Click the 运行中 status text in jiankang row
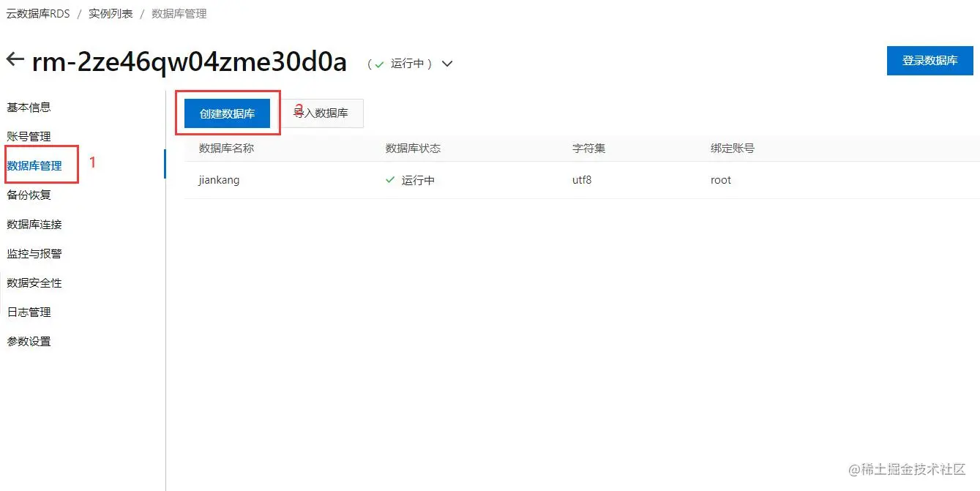This screenshot has height=491, width=980. pyautogui.click(x=418, y=180)
